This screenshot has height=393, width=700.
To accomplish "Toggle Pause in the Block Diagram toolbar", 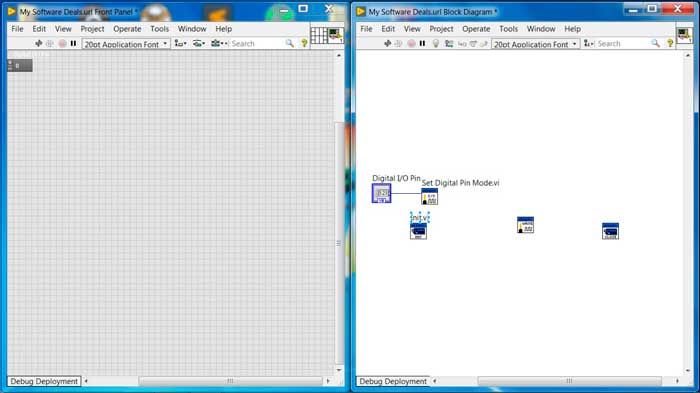I will click(422, 43).
